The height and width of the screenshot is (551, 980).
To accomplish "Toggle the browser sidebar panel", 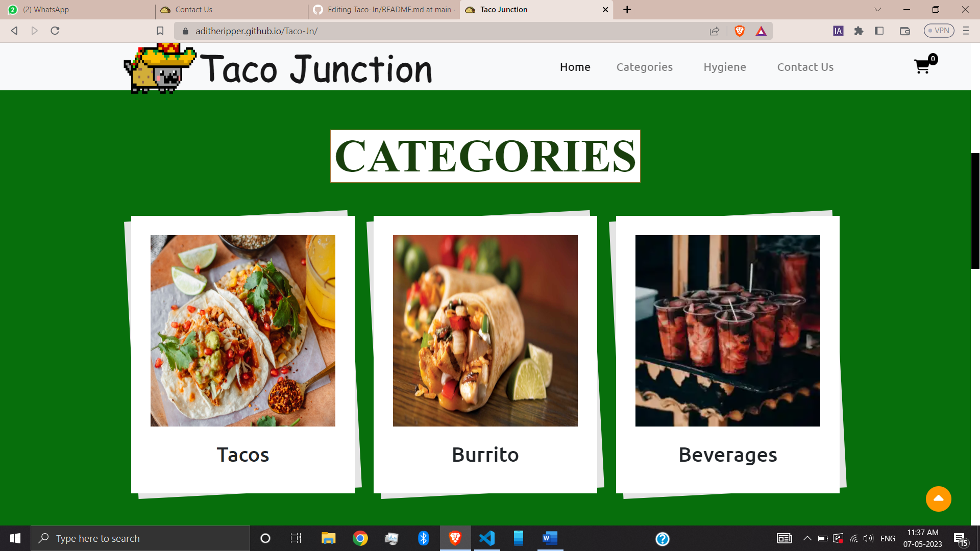I will 879,31.
